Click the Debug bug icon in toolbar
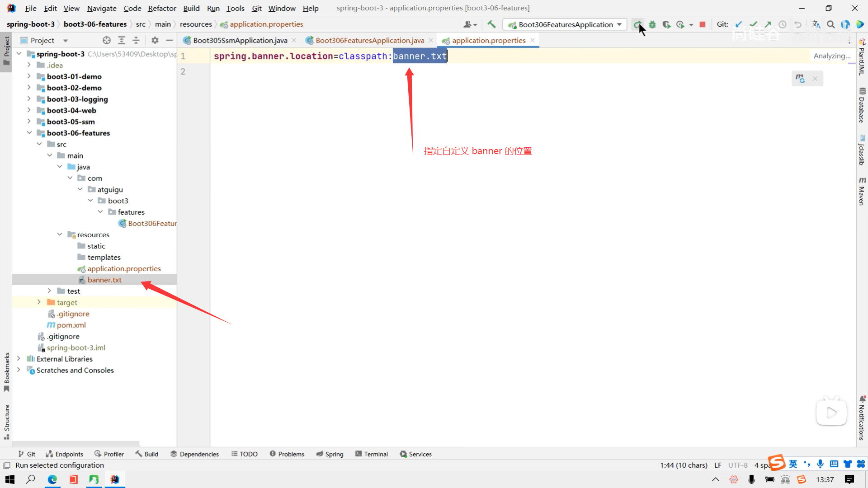Screen dimensions: 868x488 [x=652, y=24]
